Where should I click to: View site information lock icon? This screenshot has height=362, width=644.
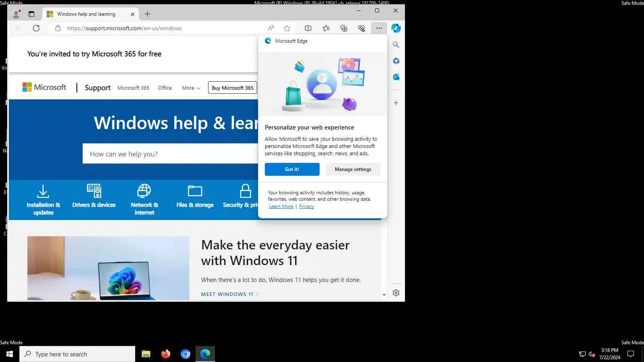click(58, 28)
